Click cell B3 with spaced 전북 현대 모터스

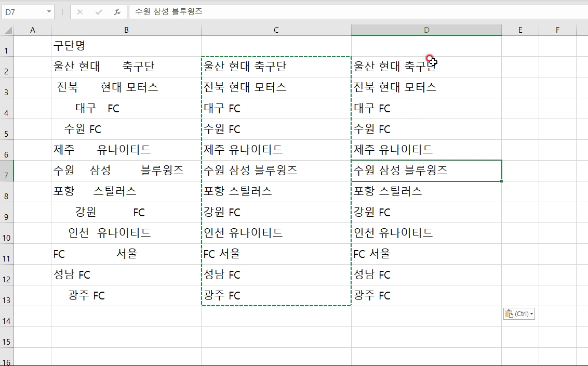tap(126, 88)
